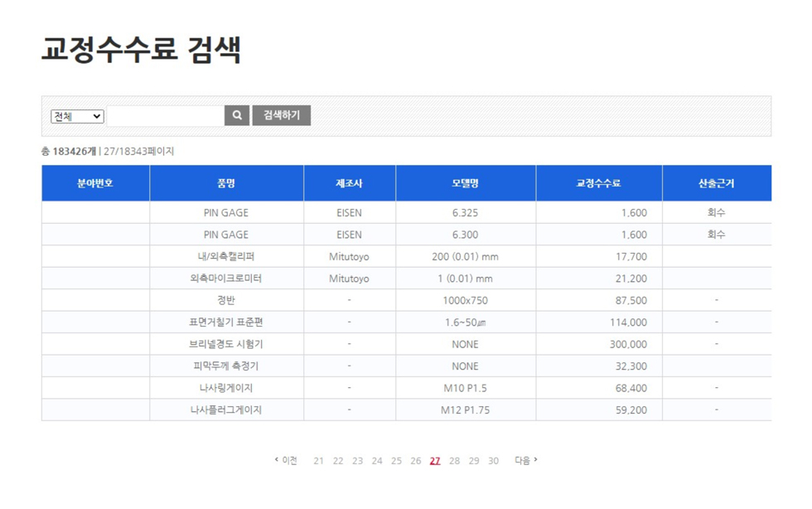This screenshot has height=509, width=812.
Task: Click EISEN in the 6.325 row
Action: point(349,212)
